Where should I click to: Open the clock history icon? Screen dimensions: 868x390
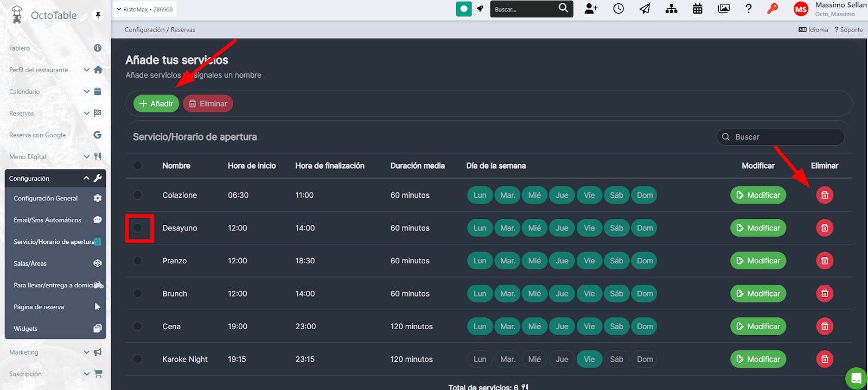click(x=618, y=9)
